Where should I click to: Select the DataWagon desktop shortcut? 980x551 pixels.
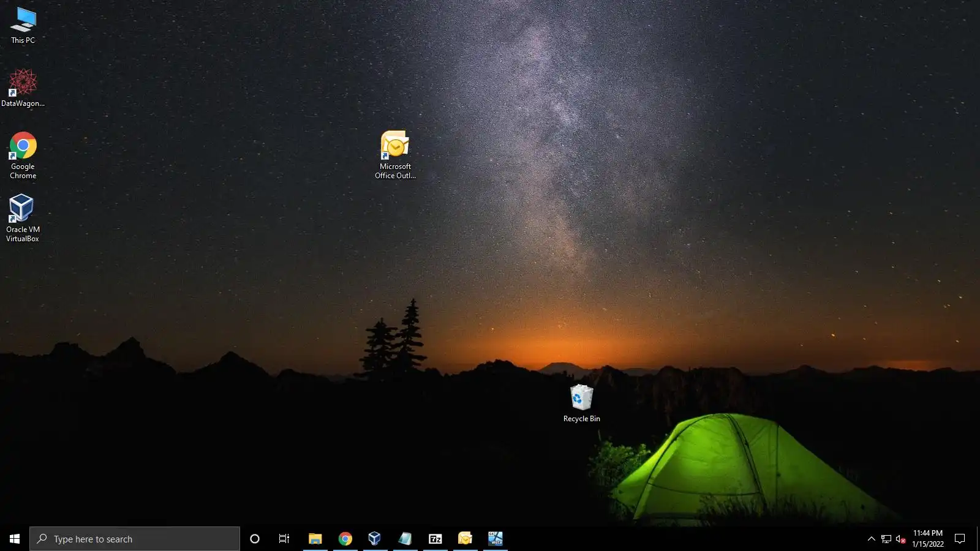(x=23, y=88)
